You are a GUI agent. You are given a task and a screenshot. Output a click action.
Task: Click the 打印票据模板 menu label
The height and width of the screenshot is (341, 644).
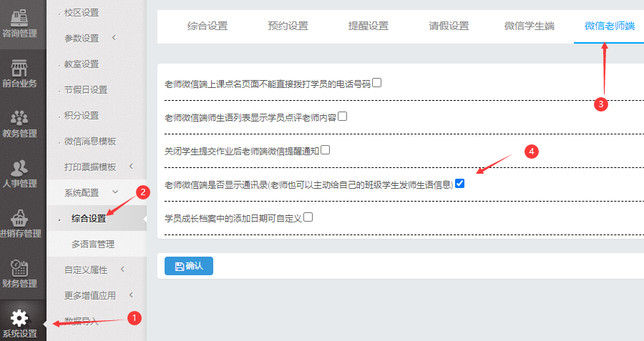coord(90,167)
